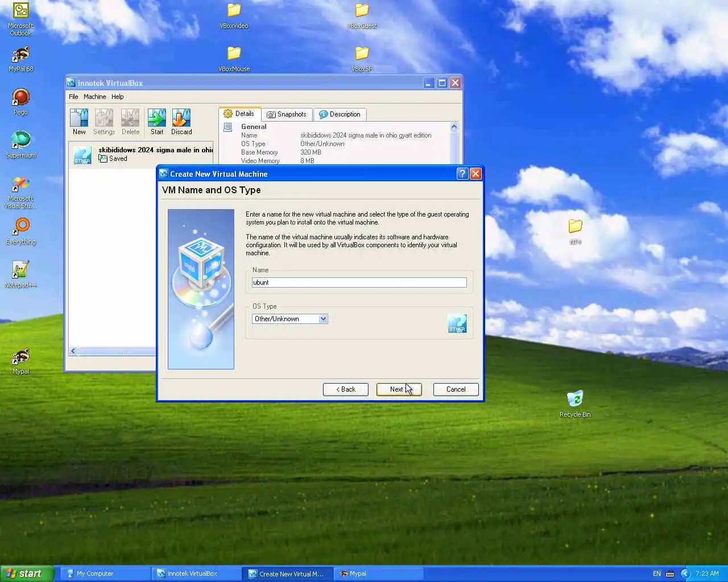Click the help question mark in the wizard title bar
The image size is (728, 582).
pyautogui.click(x=462, y=174)
